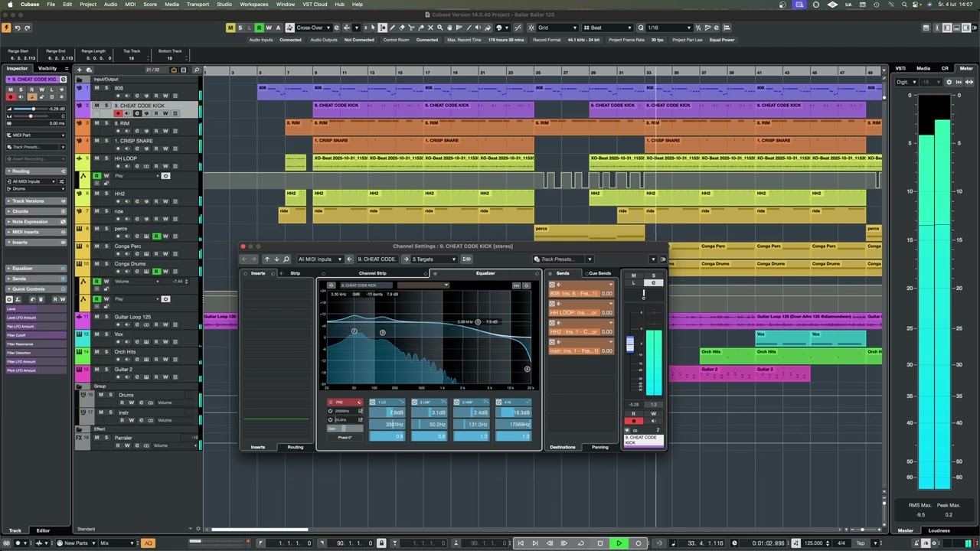Click the tempo field 125.000

click(813, 543)
